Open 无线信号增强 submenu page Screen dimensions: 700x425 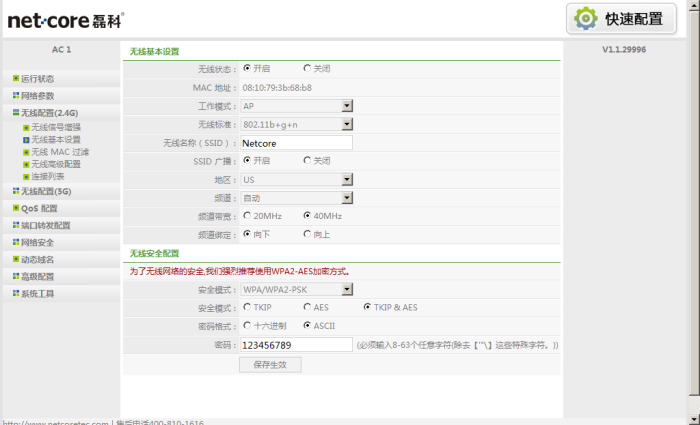tap(56, 128)
